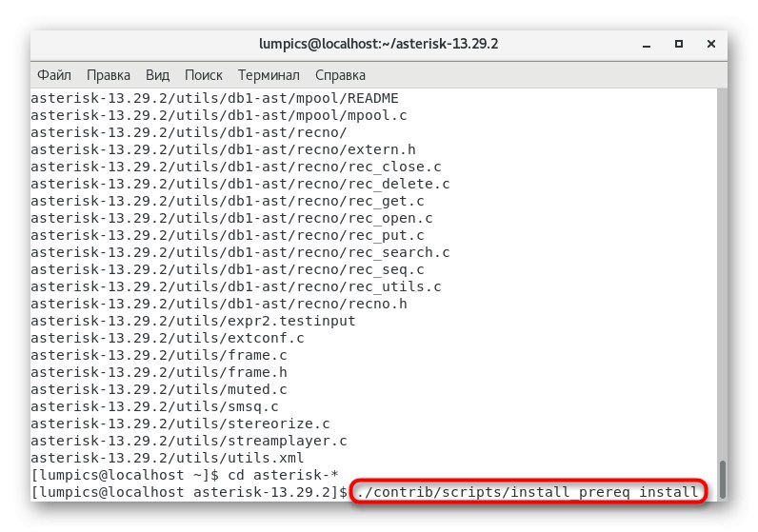Open the Файл menu
Screen dimensions: 758x532
tap(54, 75)
